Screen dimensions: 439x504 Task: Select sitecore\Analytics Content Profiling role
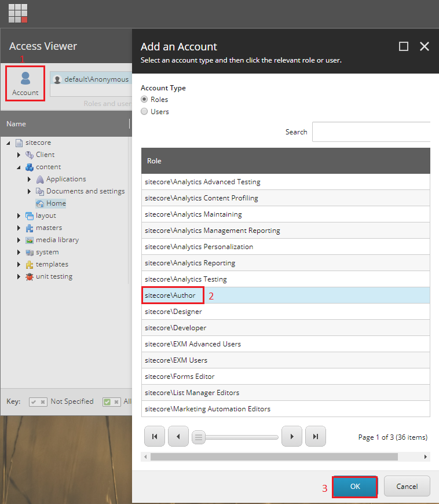tap(286, 198)
